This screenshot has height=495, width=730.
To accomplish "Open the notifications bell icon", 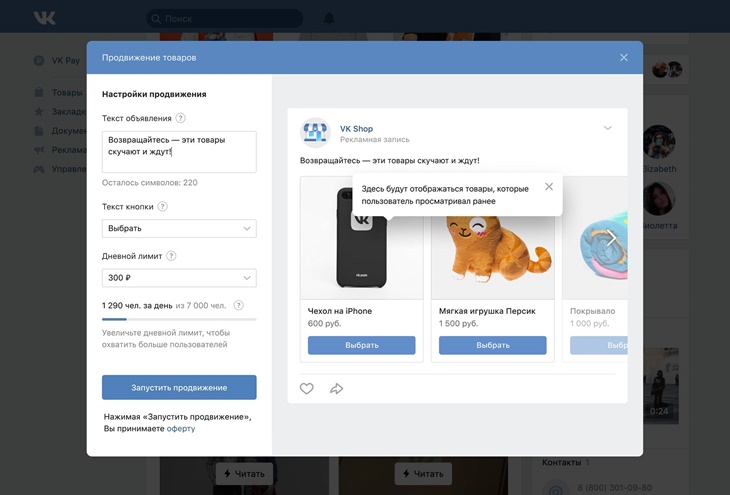I will (x=329, y=19).
